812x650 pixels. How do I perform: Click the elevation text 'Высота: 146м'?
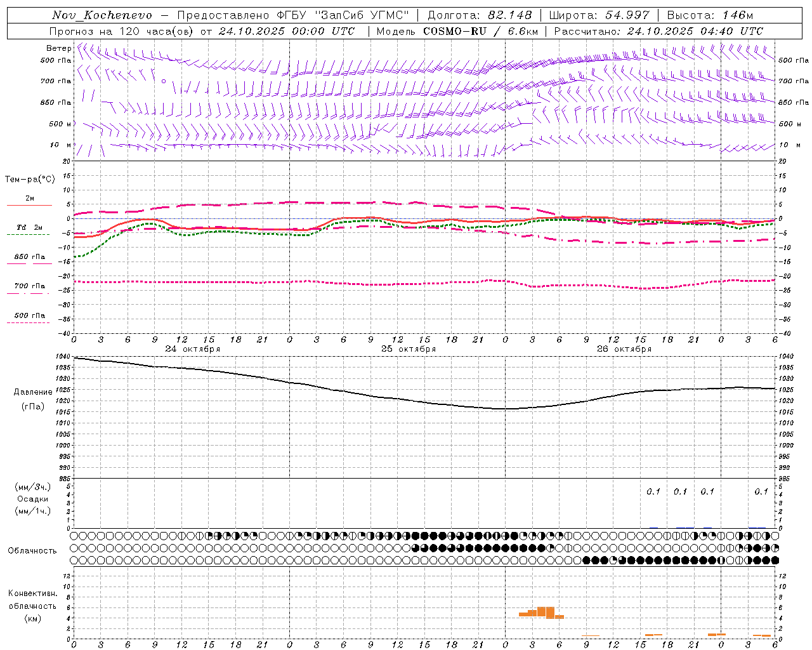(x=710, y=15)
